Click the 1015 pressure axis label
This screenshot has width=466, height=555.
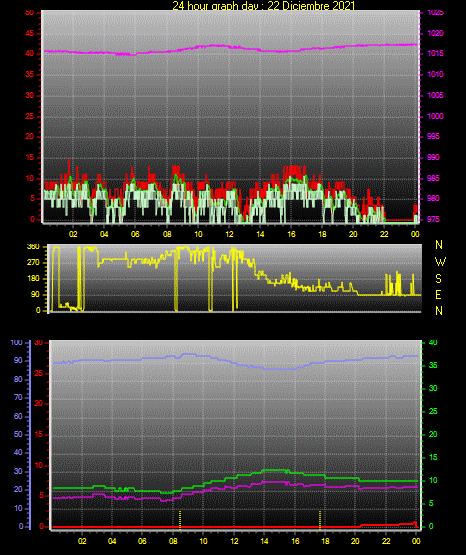[435, 54]
